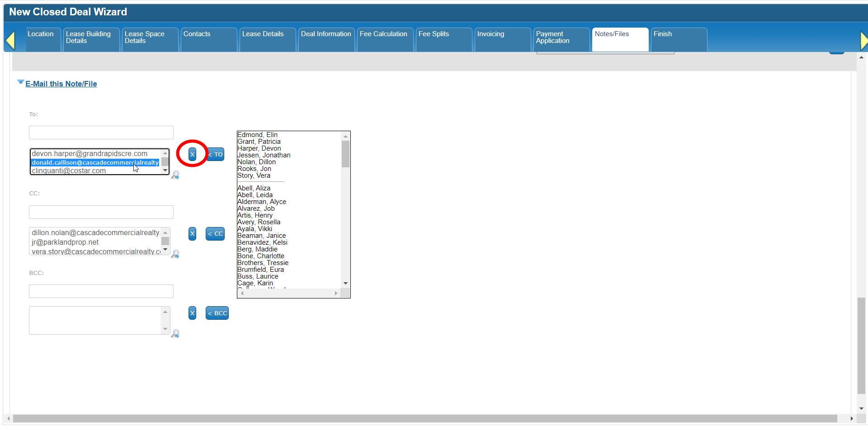Open contact search icon under To list

click(175, 175)
